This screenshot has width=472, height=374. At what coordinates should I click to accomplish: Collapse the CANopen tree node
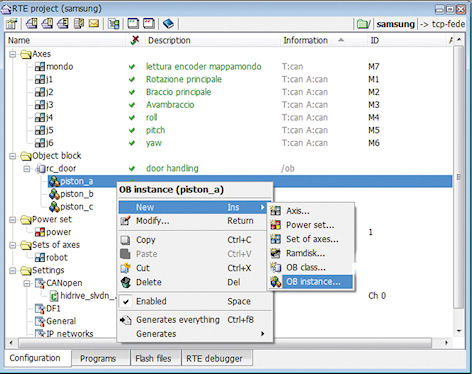coord(27,283)
